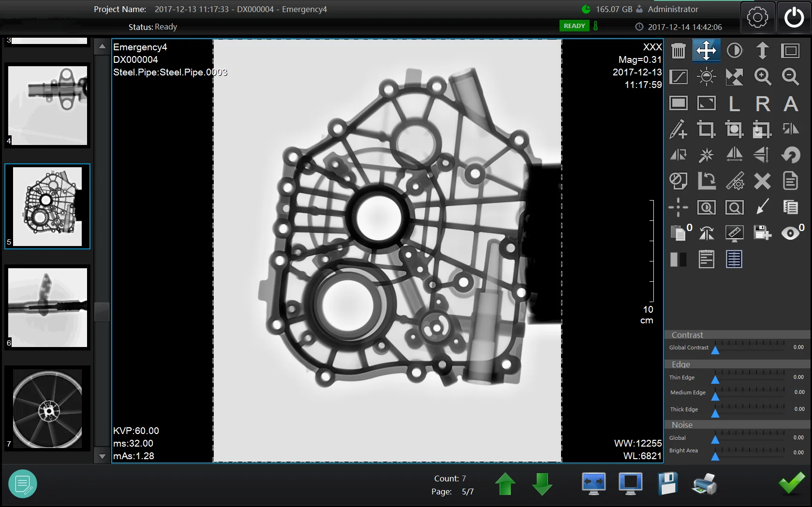Click the zoom in magnifier
Viewport: 812px width, 507px height.
[x=762, y=76]
